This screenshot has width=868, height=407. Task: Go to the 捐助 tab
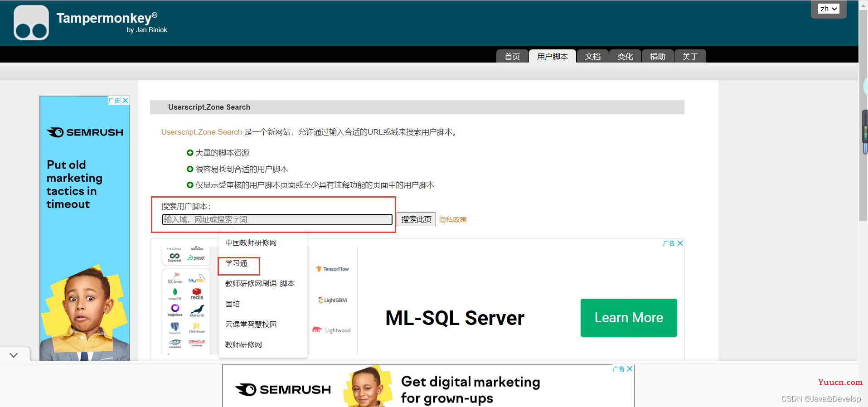[x=657, y=56]
